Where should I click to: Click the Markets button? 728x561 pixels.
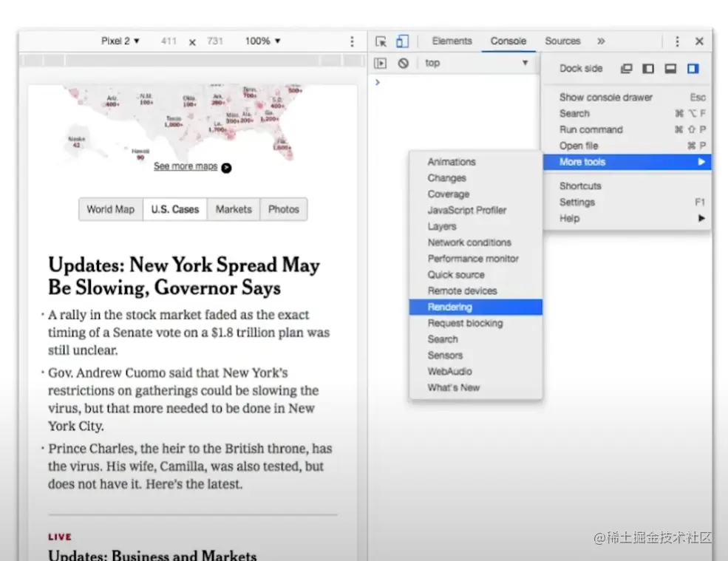tap(234, 209)
